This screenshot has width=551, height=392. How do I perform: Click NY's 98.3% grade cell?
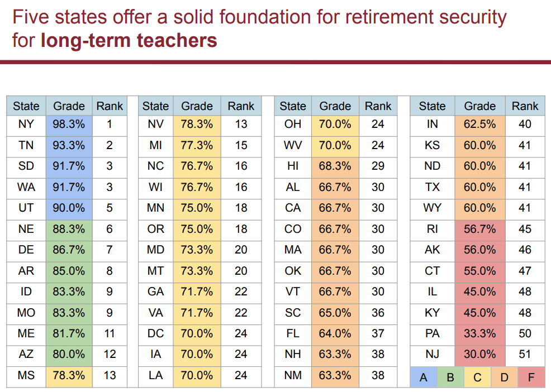click(69, 125)
